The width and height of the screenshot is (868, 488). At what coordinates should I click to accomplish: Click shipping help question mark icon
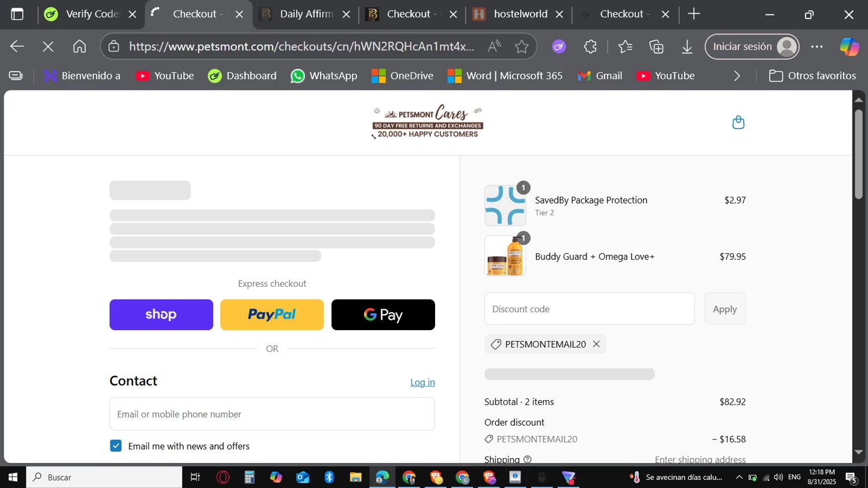(527, 460)
